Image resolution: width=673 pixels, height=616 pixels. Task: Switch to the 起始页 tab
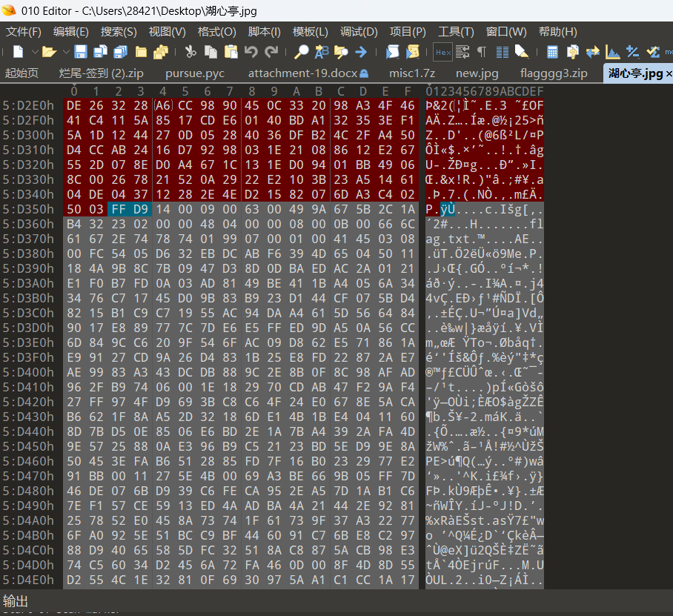pyautogui.click(x=21, y=73)
